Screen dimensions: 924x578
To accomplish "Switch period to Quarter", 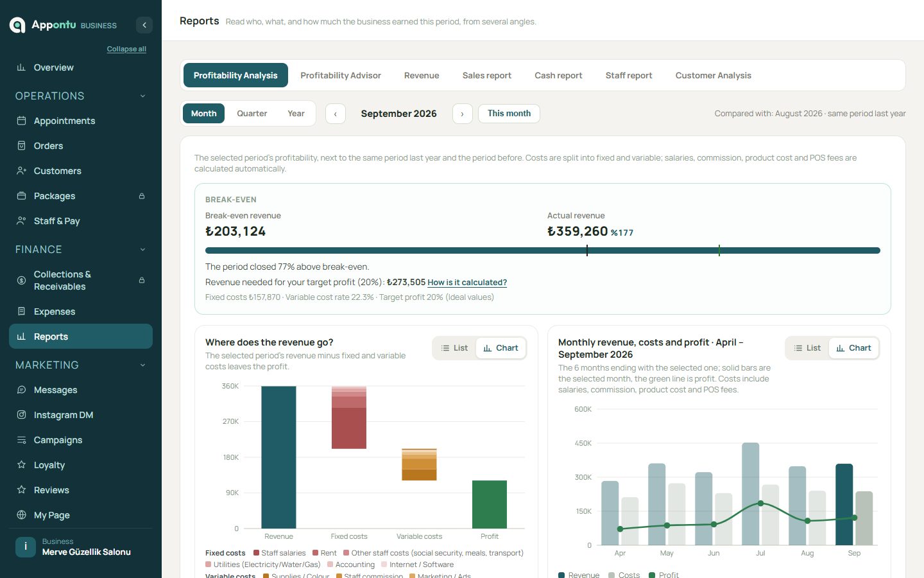I will (x=252, y=114).
